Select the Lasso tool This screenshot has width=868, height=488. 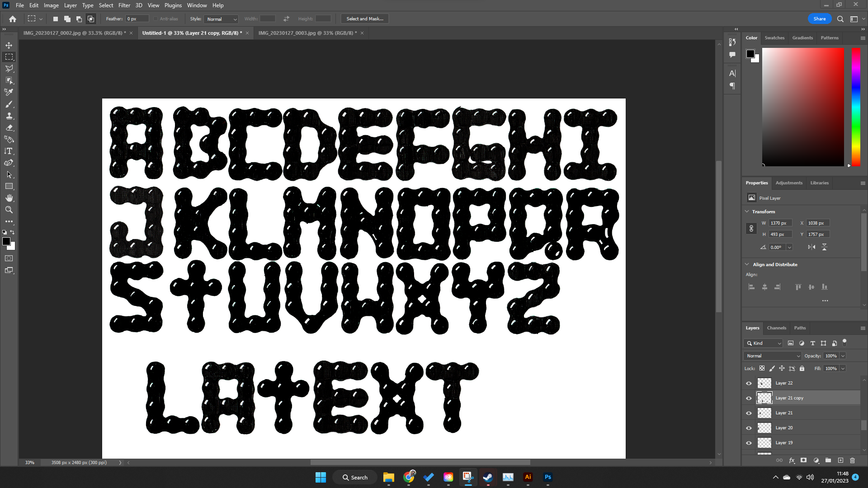pos(9,69)
